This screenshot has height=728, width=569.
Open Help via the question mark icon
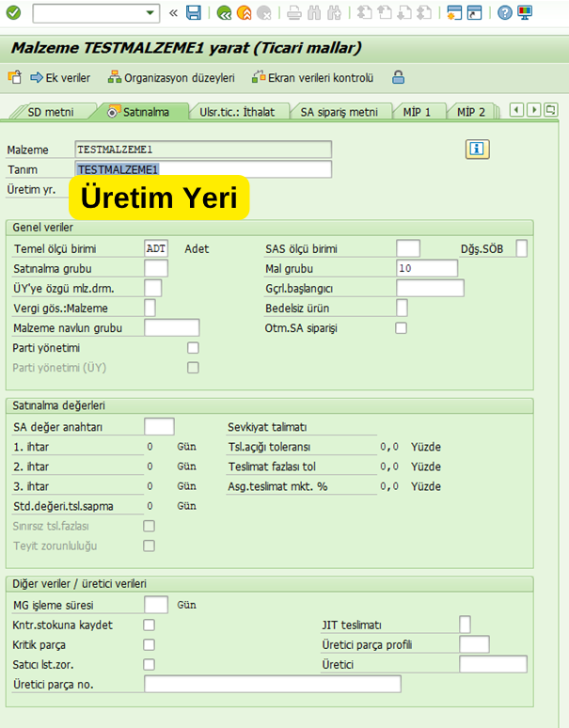505,13
